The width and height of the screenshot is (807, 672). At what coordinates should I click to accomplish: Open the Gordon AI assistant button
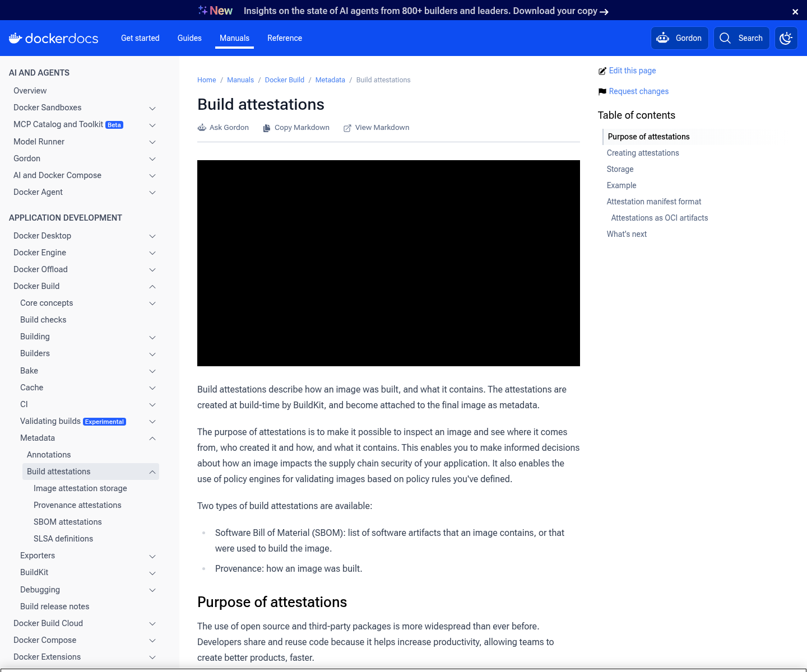tap(679, 38)
